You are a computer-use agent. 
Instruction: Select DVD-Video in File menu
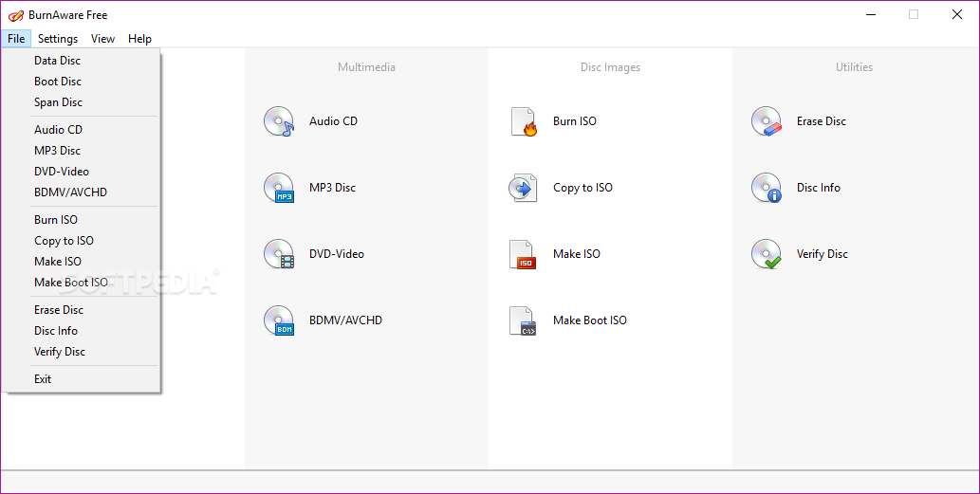click(82, 171)
